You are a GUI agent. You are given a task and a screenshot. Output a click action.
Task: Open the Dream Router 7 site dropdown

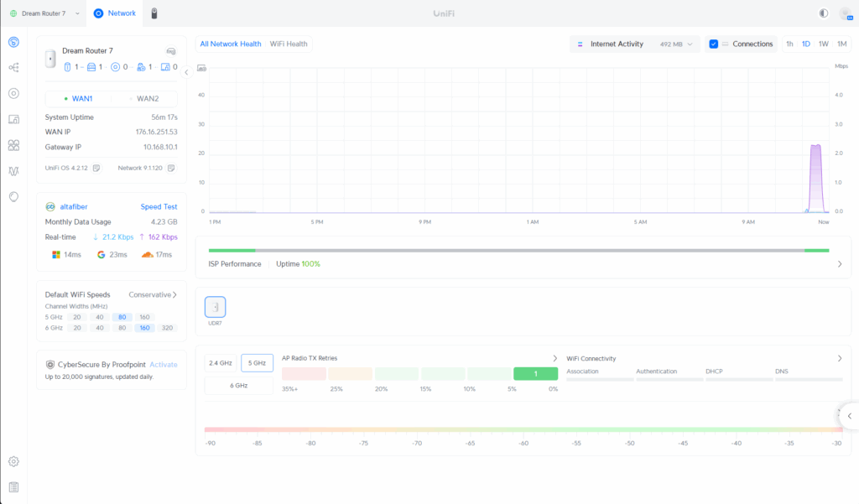pos(45,13)
